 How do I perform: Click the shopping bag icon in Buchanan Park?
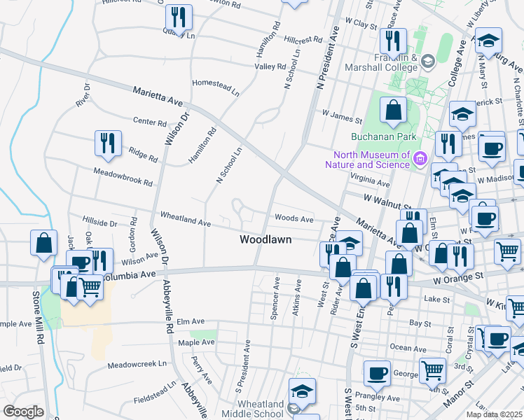tap(393, 110)
